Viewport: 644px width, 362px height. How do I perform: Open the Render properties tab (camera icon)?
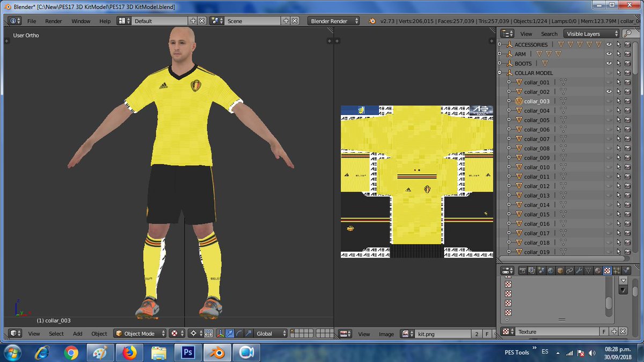tap(523, 271)
